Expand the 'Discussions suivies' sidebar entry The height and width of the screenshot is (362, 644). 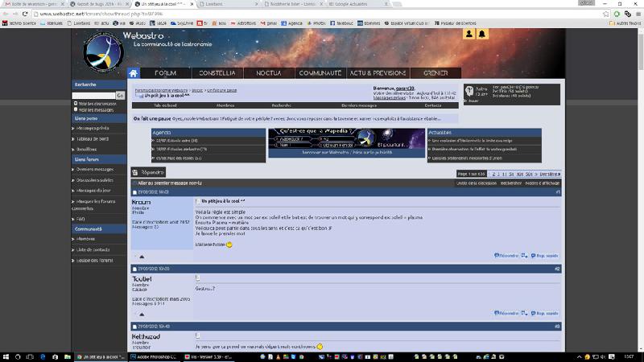tap(94, 180)
